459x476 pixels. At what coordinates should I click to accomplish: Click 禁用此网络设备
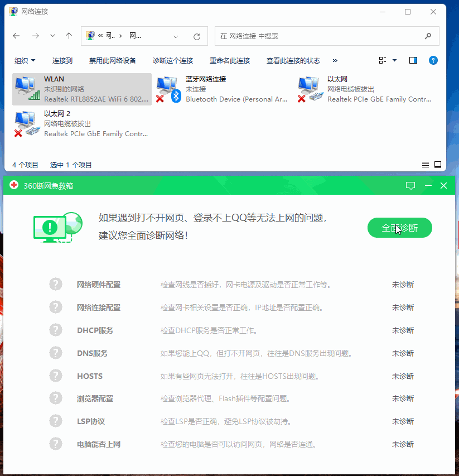[x=113, y=61]
